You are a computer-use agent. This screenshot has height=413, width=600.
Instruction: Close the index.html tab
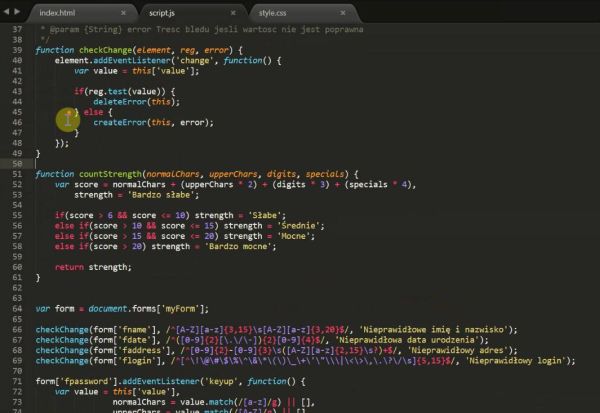pyautogui.click(x=122, y=14)
